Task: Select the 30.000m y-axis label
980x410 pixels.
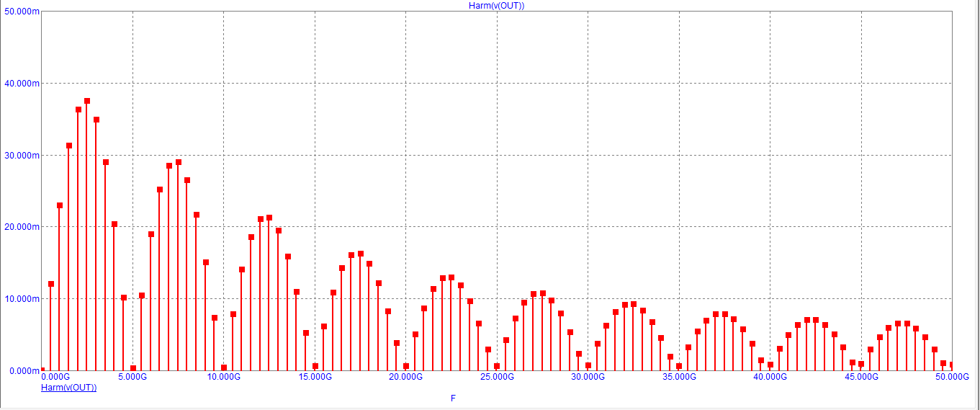Action: point(22,156)
